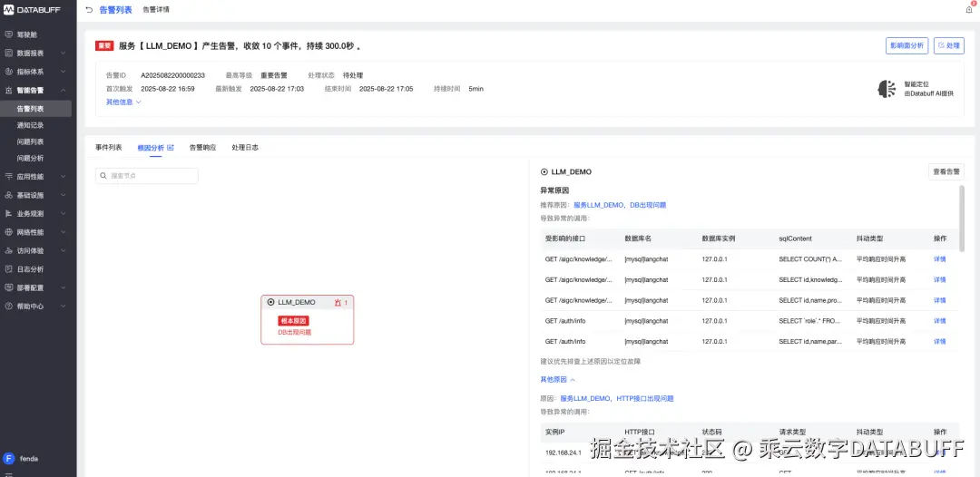Viewport: 980px width, 477px height.
Task: Click the root cause analysis panel scrollbar
Action: 961,219
